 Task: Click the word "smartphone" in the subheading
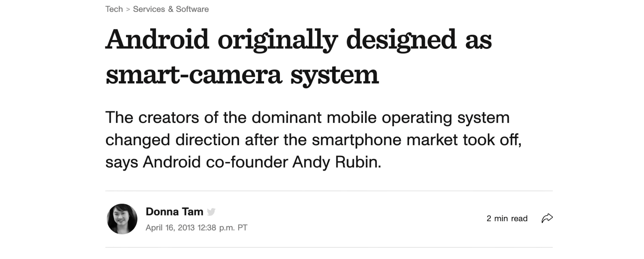(356, 140)
